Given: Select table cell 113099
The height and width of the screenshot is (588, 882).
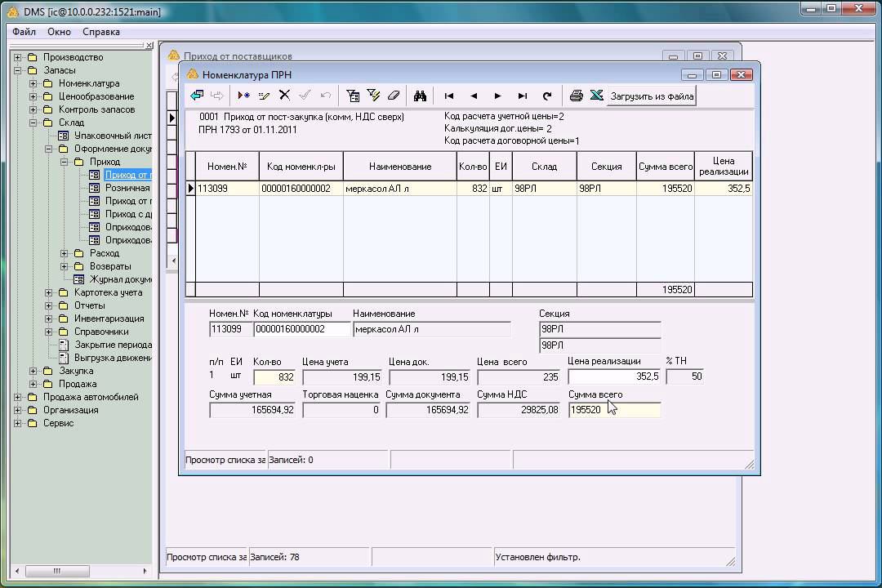Looking at the screenshot, I should 227,189.
